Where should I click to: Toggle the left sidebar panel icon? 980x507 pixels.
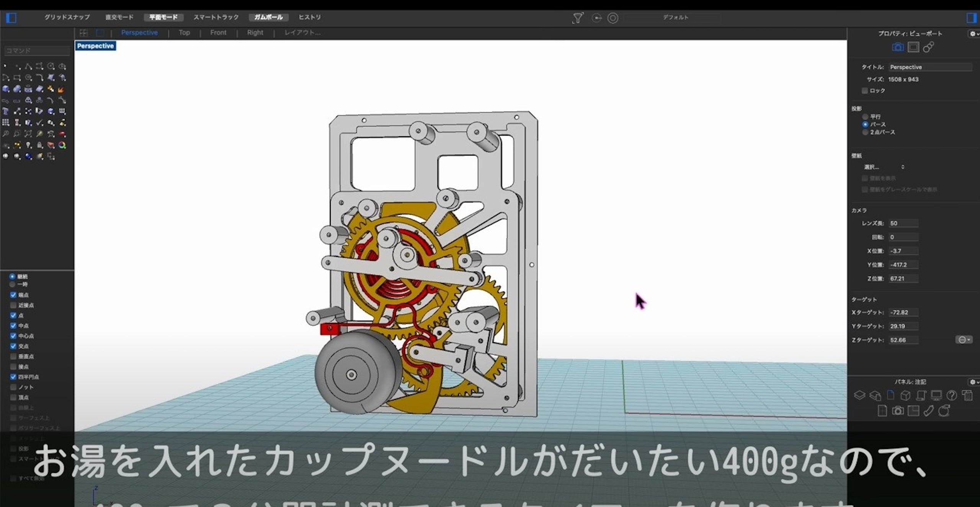pyautogui.click(x=11, y=18)
